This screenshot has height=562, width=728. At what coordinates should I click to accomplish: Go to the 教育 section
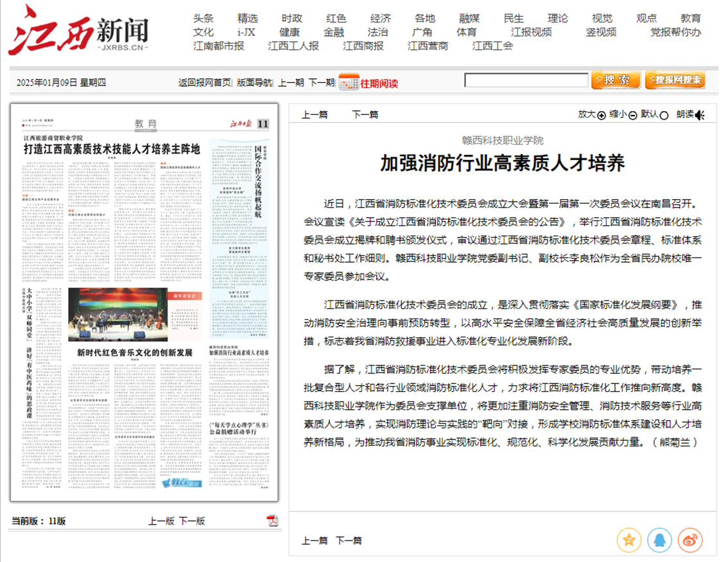pos(691,18)
